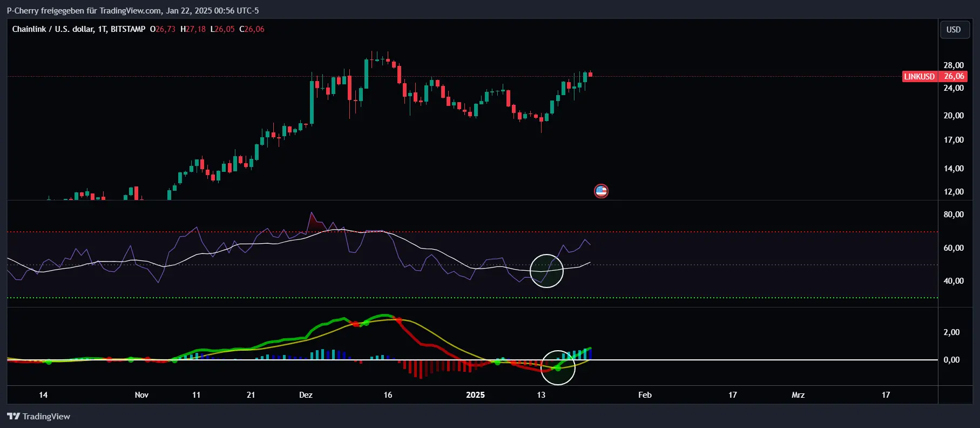This screenshot has height=428, width=980.
Task: Click the US flag economic event icon
Action: pyautogui.click(x=601, y=191)
